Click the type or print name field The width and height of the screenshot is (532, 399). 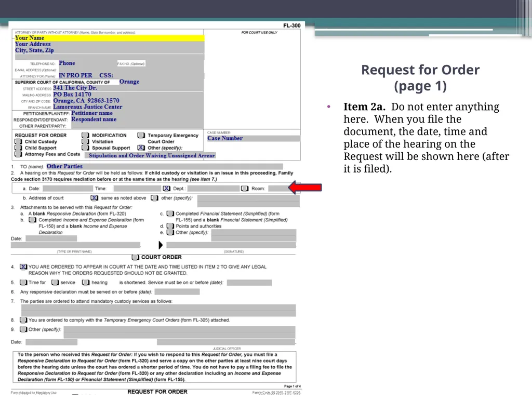click(x=75, y=245)
